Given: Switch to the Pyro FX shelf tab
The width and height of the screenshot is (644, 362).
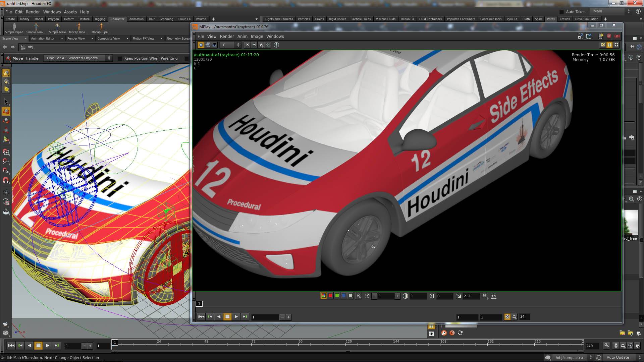Looking at the screenshot, I should 512,19.
